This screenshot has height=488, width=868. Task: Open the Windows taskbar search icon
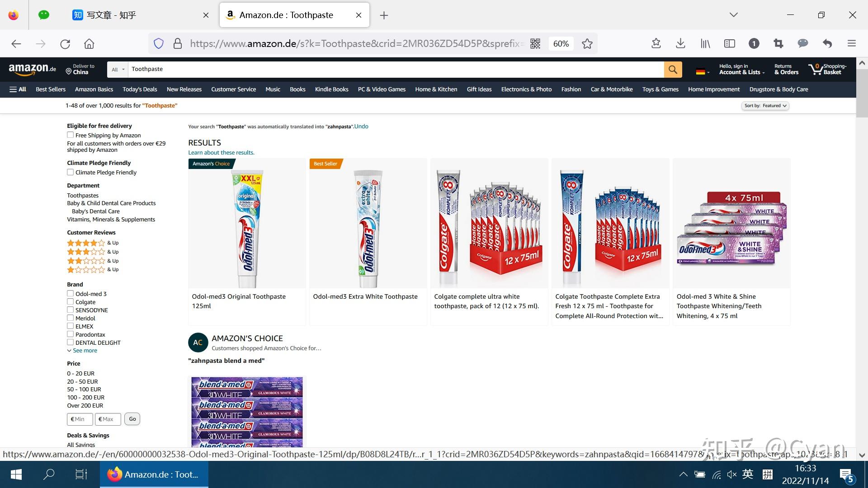tap(49, 474)
